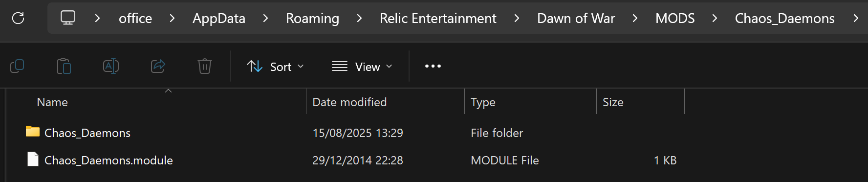Click the Refresh icon
The image size is (868, 182).
pos(18,19)
